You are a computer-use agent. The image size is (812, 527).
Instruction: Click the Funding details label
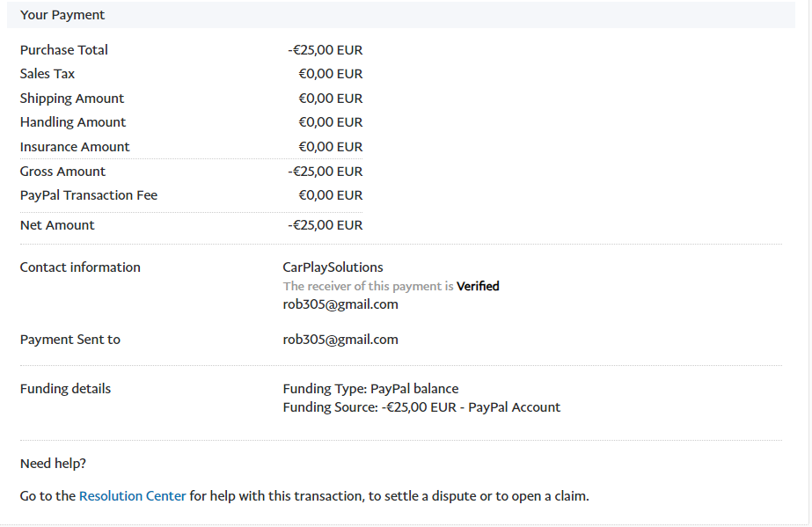pyautogui.click(x=65, y=389)
